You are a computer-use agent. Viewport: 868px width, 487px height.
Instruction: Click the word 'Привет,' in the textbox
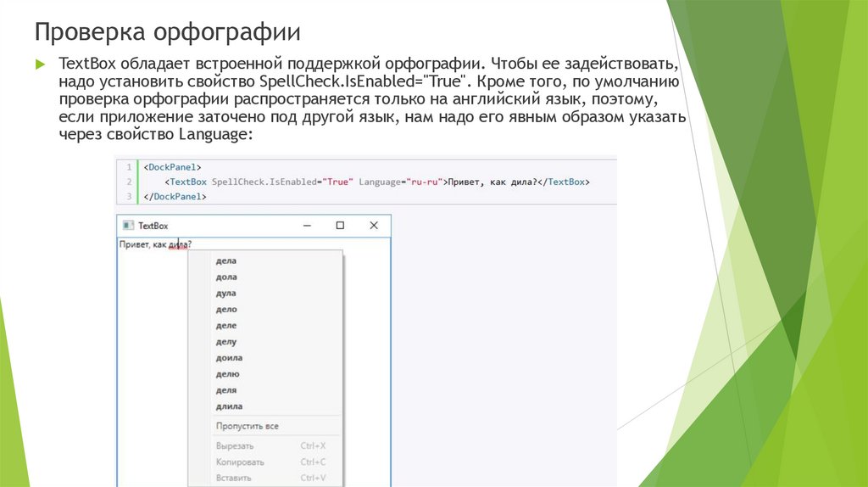[x=135, y=244]
